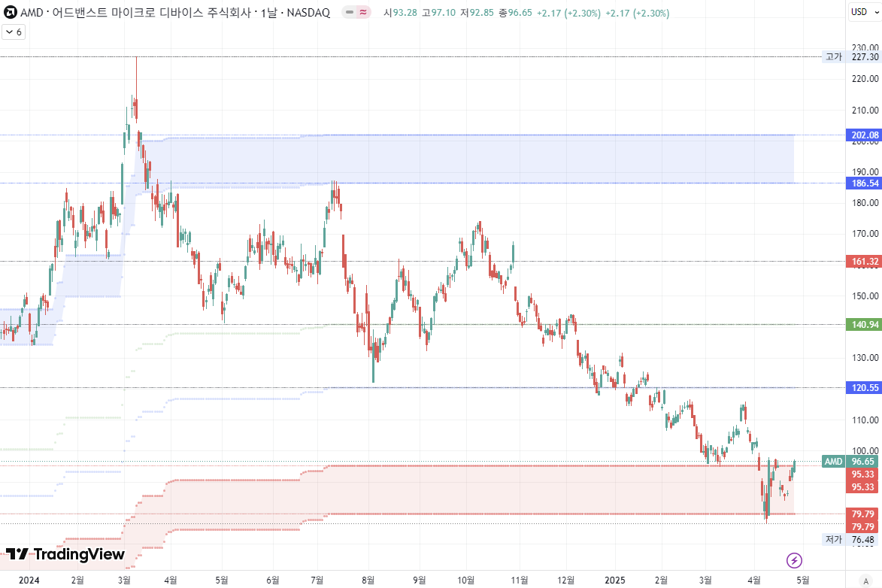
Task: Click the 12월 label on time axis
Action: pyautogui.click(x=566, y=580)
